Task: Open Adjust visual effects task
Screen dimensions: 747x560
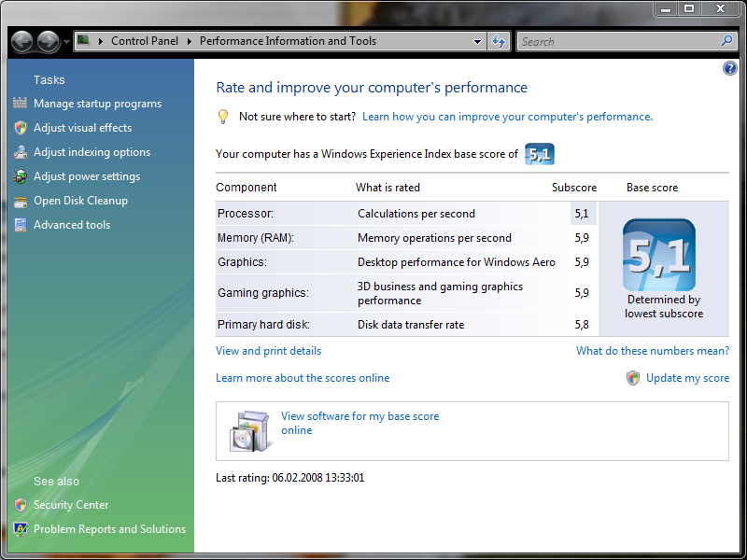Action: tap(82, 128)
